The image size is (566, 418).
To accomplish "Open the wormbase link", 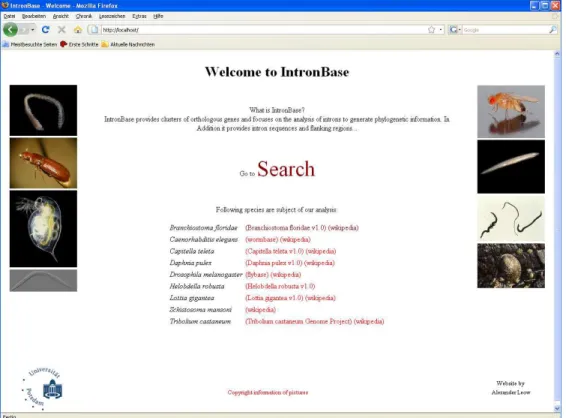I will (262, 239).
